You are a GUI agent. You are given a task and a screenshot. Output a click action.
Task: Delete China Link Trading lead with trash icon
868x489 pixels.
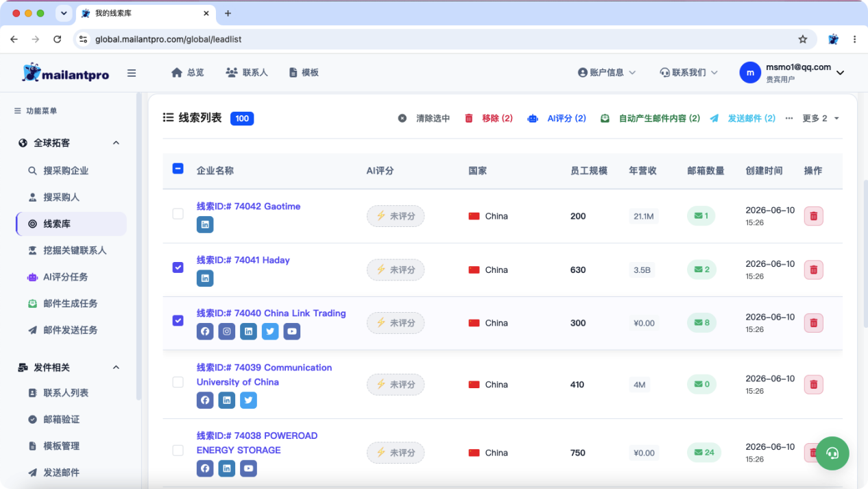[x=814, y=323]
